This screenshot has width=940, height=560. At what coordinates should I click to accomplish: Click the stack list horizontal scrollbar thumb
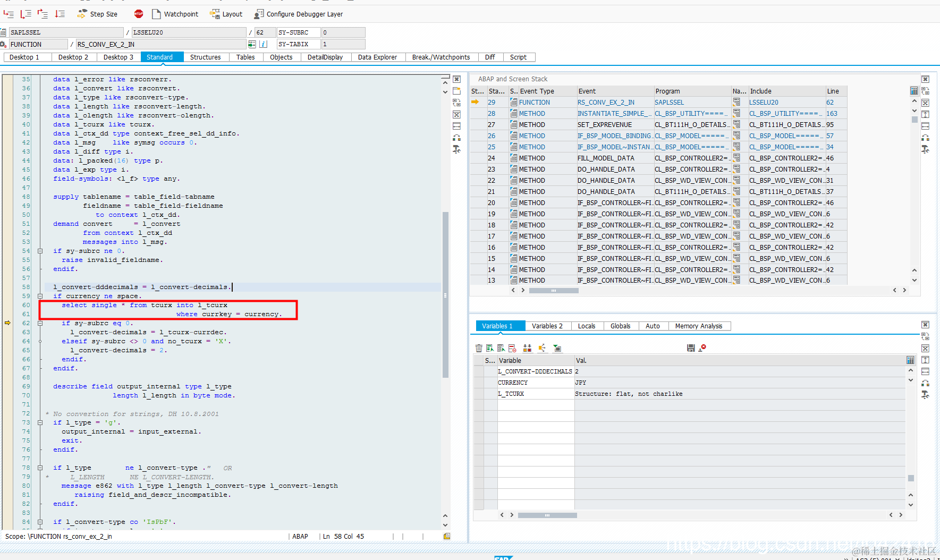554,291
